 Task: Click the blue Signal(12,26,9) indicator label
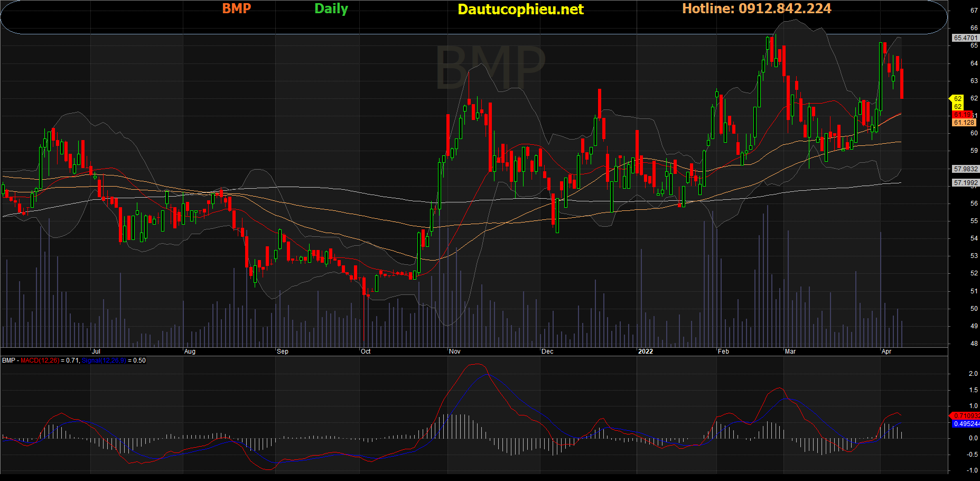[x=104, y=360]
